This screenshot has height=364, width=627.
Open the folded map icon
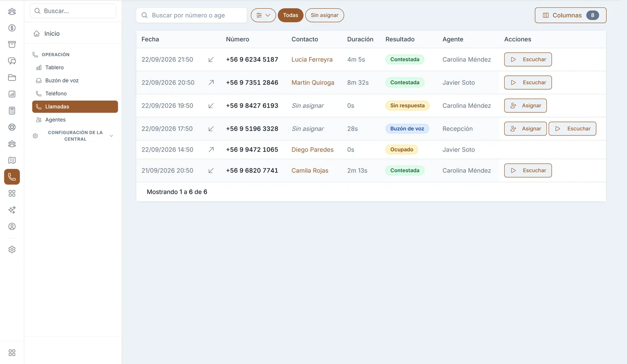(12, 160)
